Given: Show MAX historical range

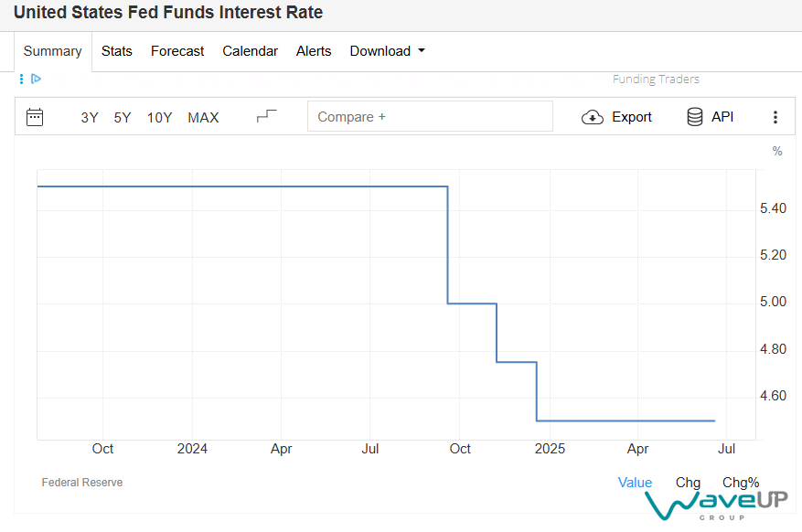Looking at the screenshot, I should click(x=203, y=117).
